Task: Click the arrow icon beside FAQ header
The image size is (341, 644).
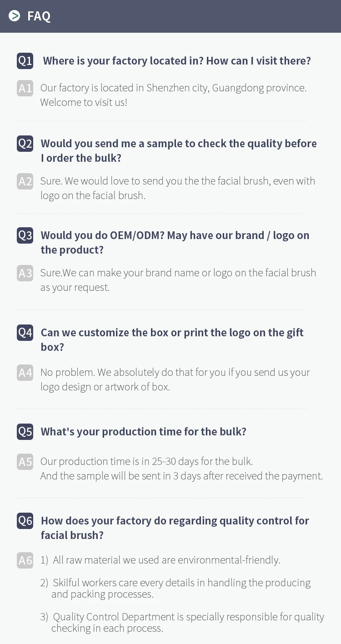Action: tap(15, 16)
